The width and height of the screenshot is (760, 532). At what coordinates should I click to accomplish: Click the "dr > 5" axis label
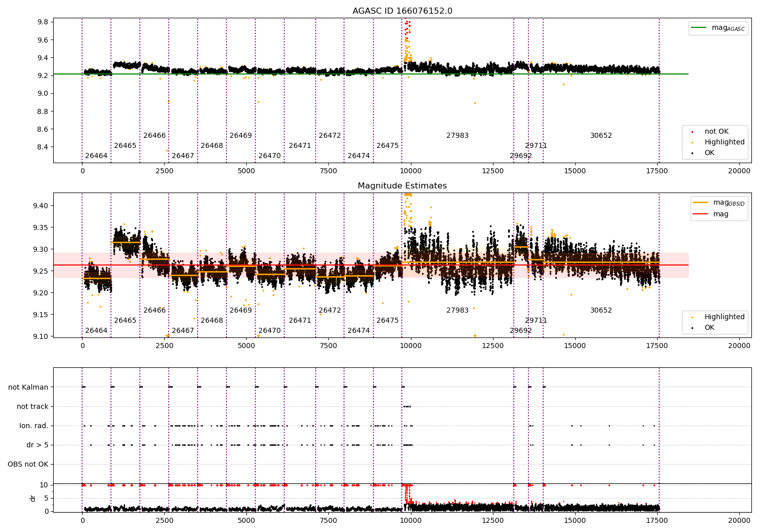tap(37, 445)
